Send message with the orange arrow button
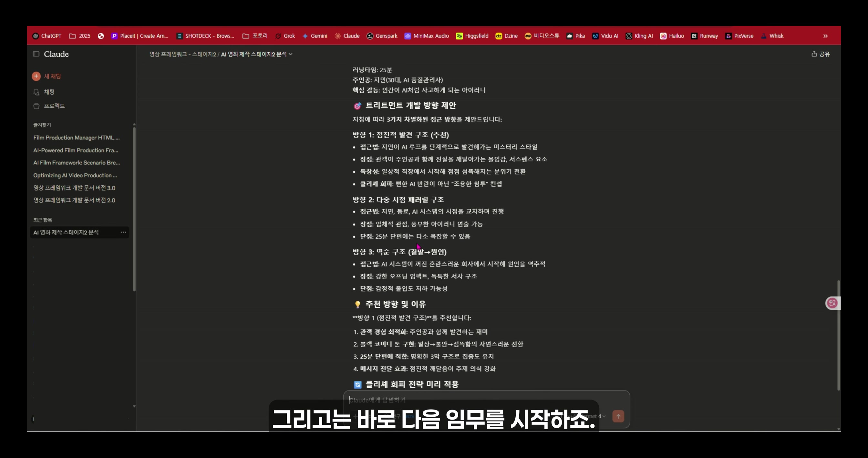 [618, 416]
